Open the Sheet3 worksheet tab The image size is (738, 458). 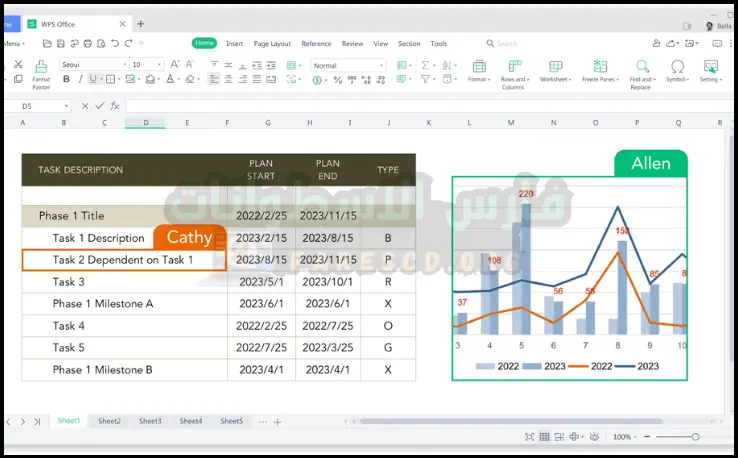point(150,422)
